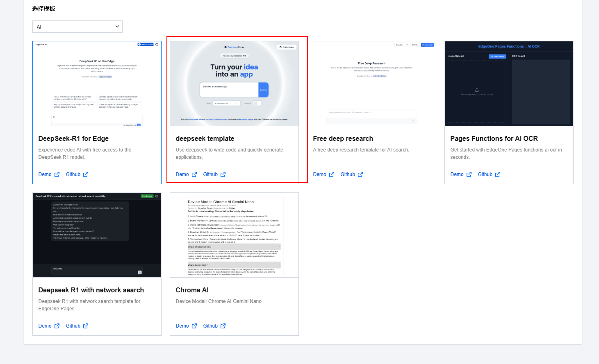Click the 'DeepSeek-R1 for Edge' title
599x364 pixels.
[x=73, y=139]
